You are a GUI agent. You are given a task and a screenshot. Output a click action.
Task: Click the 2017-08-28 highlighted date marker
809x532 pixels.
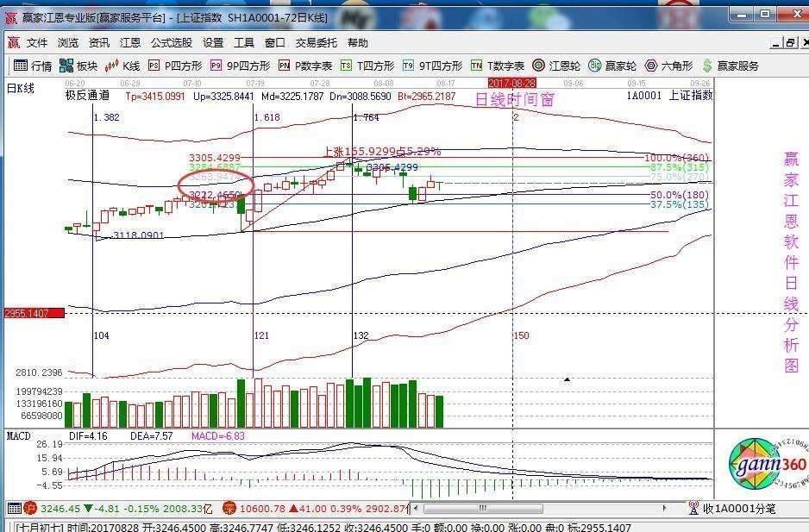[x=512, y=83]
